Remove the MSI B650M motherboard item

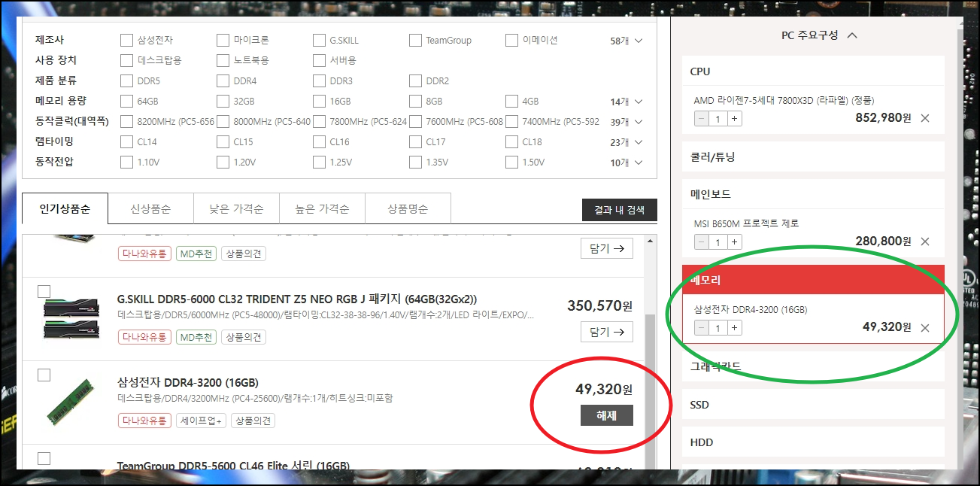925,241
